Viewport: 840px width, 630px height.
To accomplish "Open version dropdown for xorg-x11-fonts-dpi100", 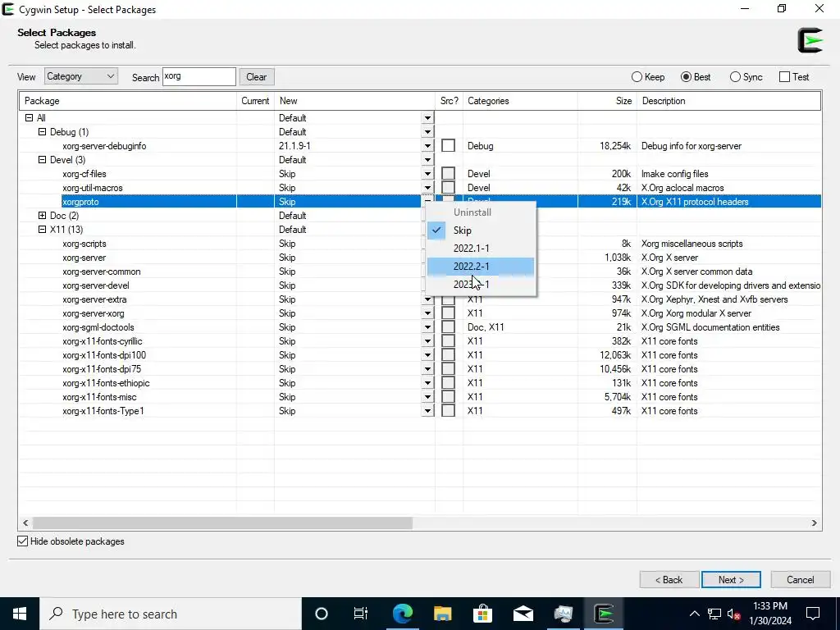I will [427, 354].
